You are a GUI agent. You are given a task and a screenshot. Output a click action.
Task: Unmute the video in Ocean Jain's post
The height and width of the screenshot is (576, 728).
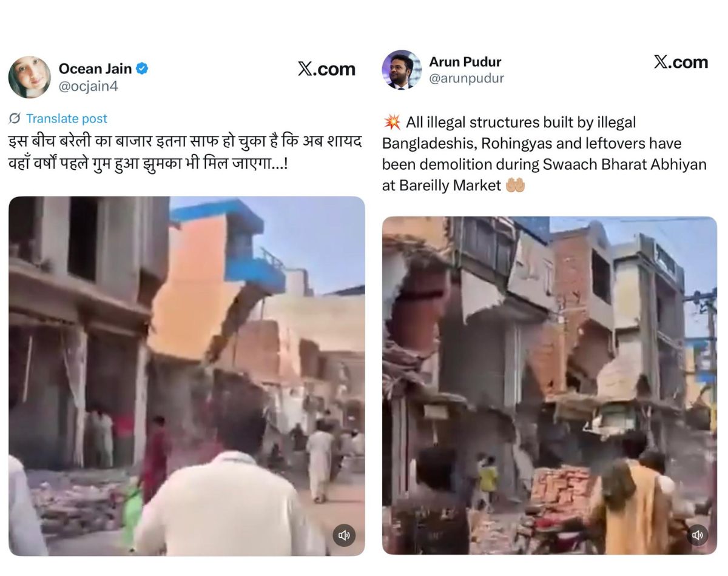click(344, 535)
